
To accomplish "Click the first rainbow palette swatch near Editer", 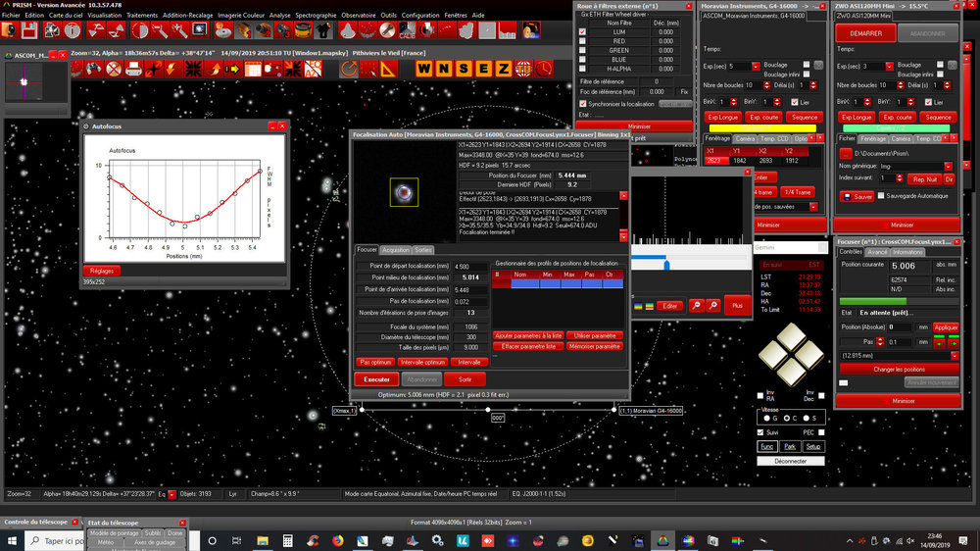I will (x=638, y=307).
